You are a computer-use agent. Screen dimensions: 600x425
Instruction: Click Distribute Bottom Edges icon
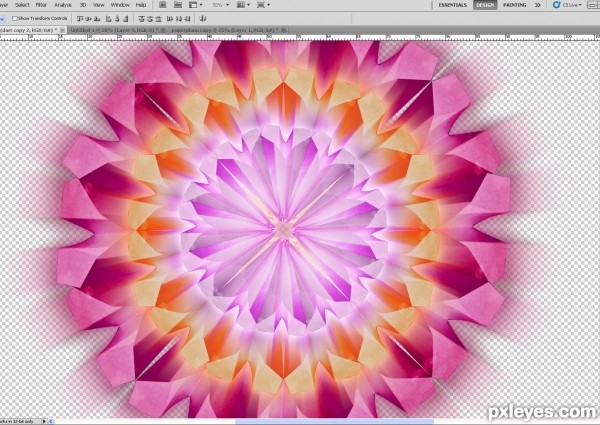click(x=158, y=18)
